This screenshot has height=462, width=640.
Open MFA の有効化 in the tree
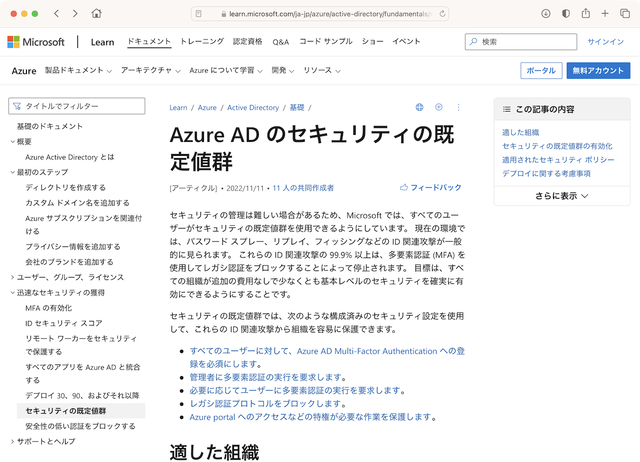click(49, 308)
